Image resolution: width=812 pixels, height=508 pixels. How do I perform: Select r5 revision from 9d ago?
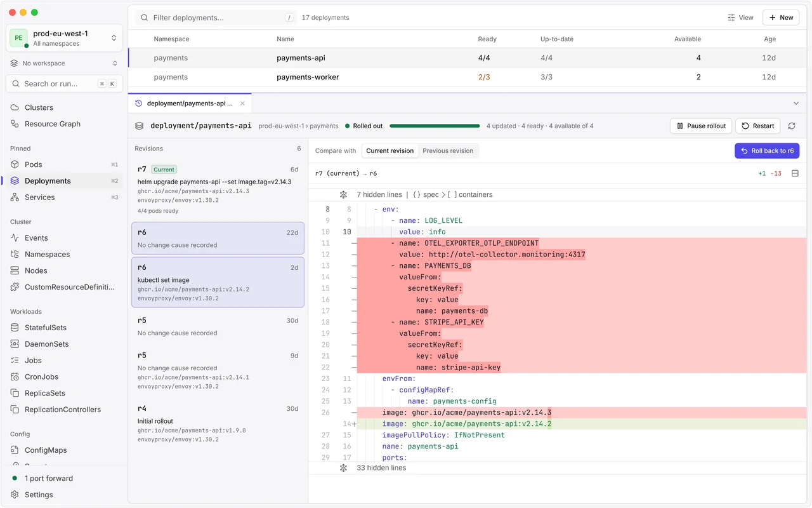click(218, 370)
